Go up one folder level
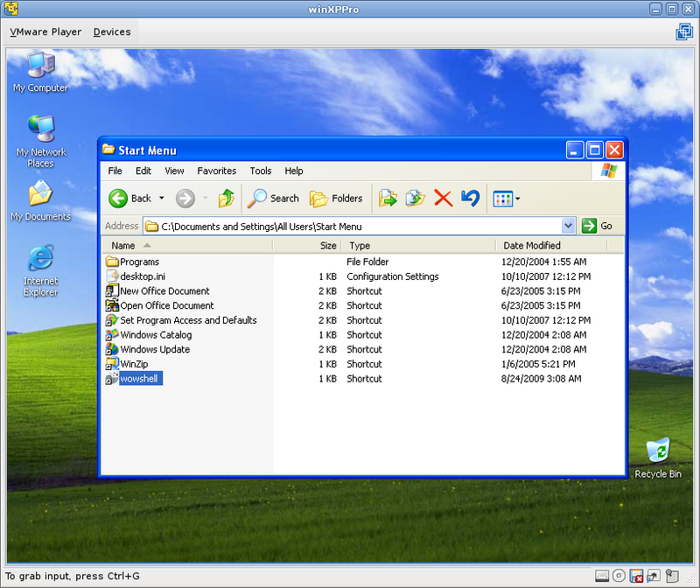This screenshot has height=588, width=700. (x=227, y=199)
